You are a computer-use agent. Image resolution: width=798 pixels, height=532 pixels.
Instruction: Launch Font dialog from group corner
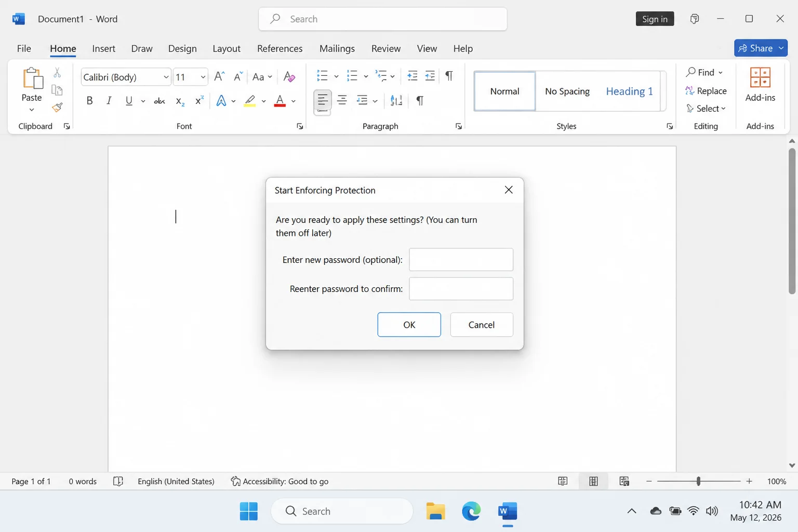pos(300,126)
